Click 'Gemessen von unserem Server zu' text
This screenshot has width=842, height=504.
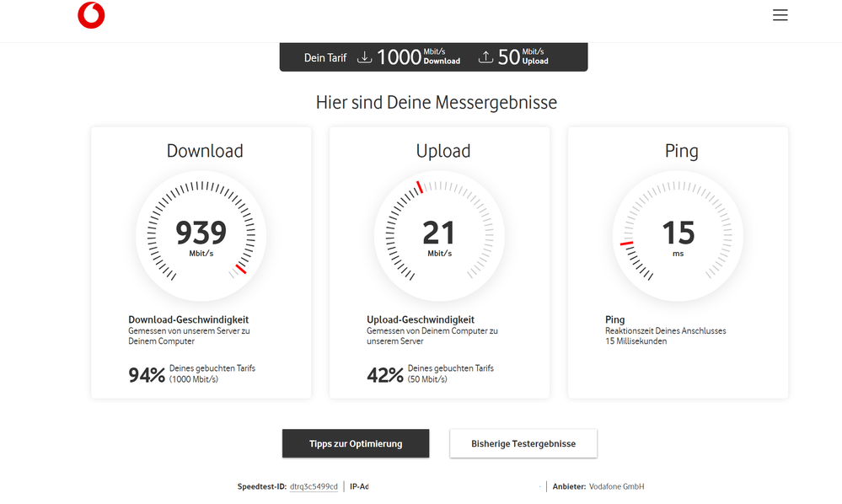tap(189, 330)
